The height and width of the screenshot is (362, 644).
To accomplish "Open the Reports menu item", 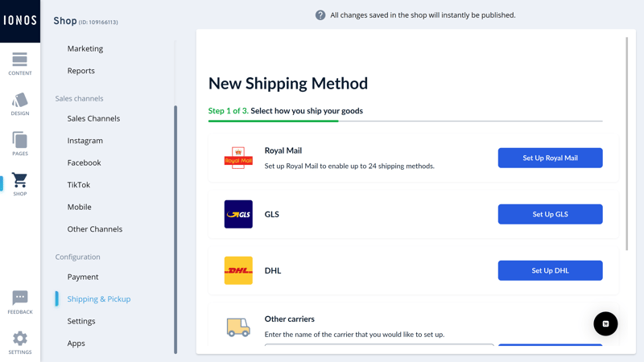I will point(81,71).
